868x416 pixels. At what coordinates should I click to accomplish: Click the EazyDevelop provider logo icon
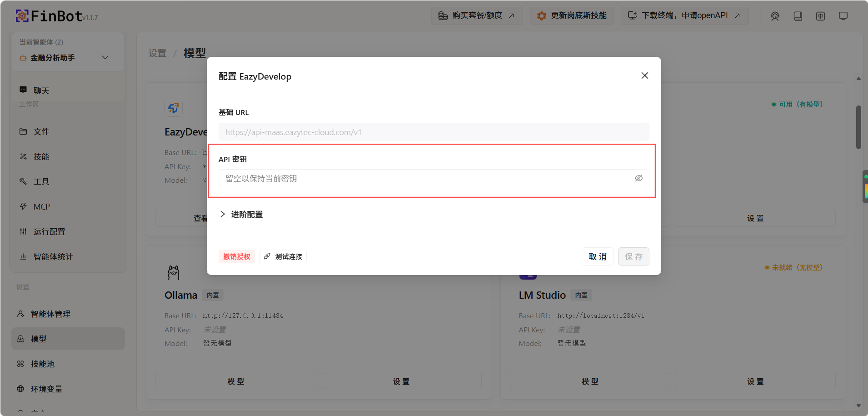point(173,108)
